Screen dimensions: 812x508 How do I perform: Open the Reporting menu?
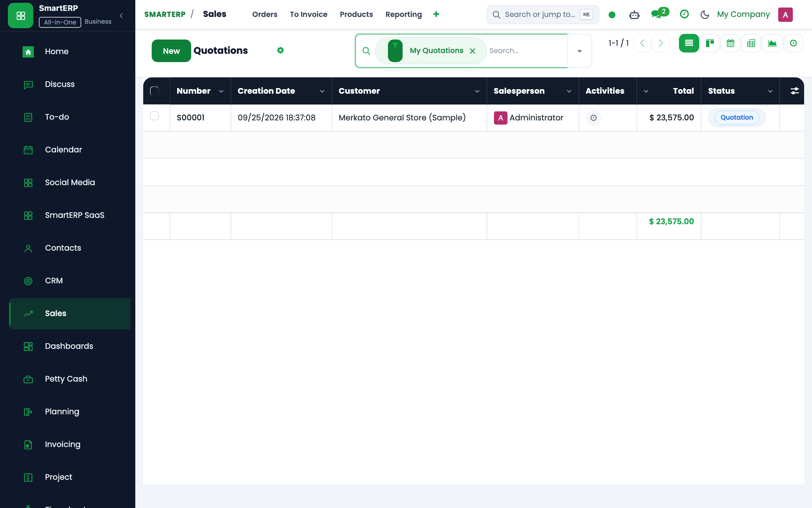(403, 14)
